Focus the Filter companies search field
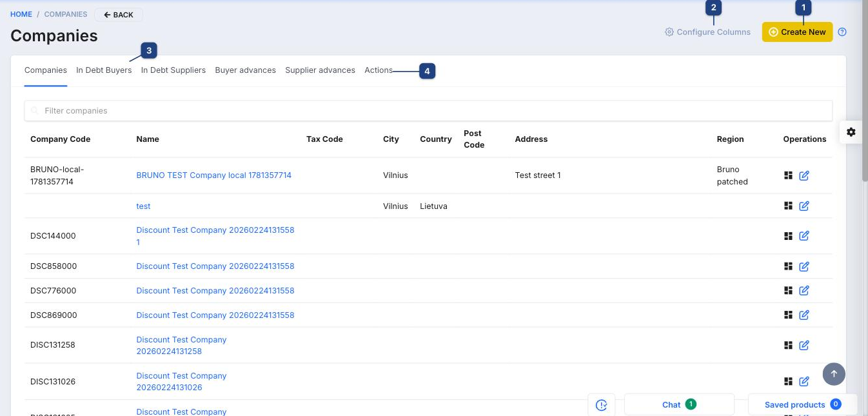 tap(428, 111)
